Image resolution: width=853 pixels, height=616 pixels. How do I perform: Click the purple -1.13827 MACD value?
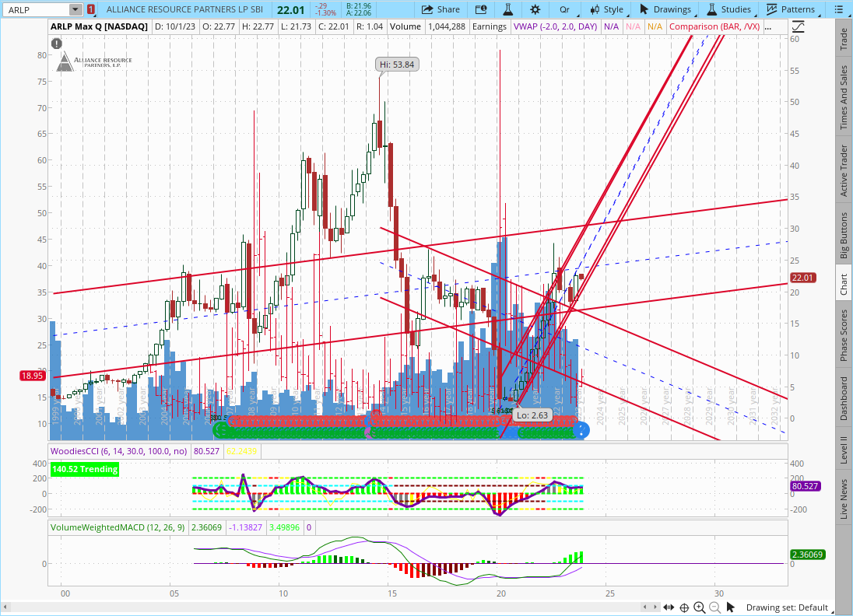tap(245, 527)
